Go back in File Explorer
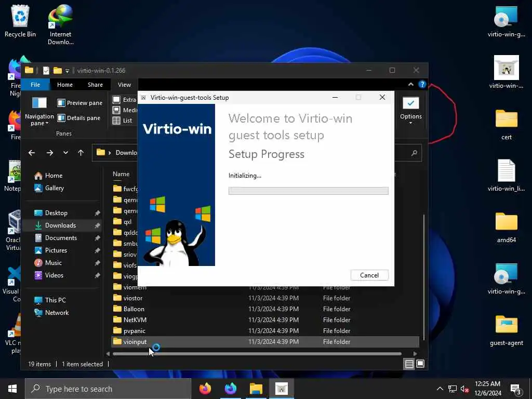 point(32,153)
